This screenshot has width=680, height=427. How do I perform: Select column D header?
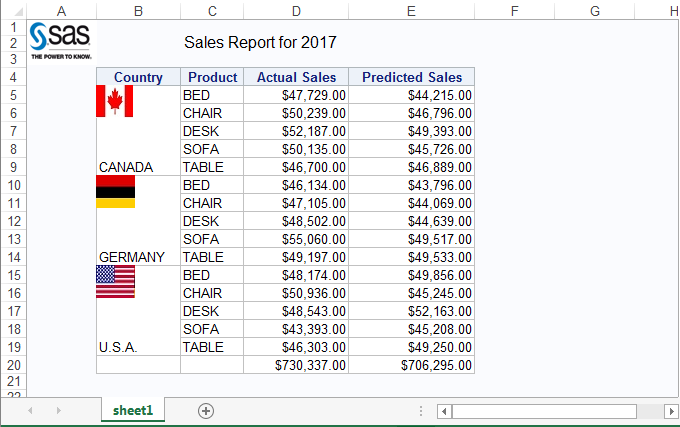296,10
